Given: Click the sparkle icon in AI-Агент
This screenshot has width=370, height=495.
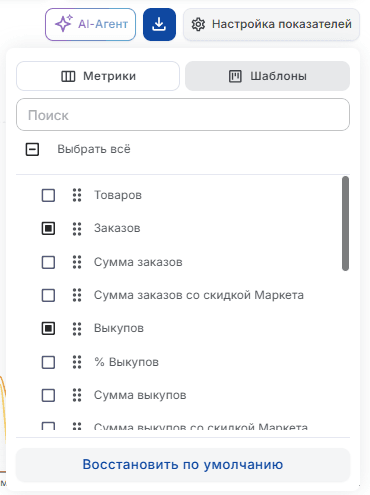Looking at the screenshot, I should pyautogui.click(x=64, y=24).
